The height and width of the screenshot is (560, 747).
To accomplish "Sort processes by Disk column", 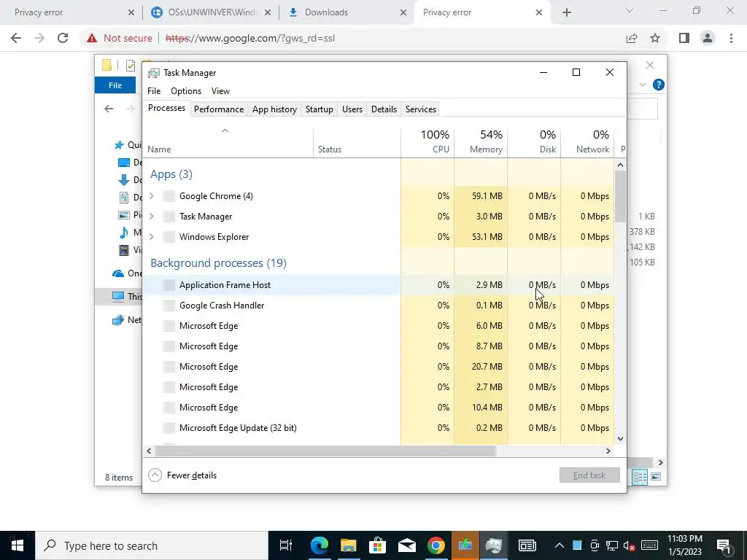I will (534, 142).
